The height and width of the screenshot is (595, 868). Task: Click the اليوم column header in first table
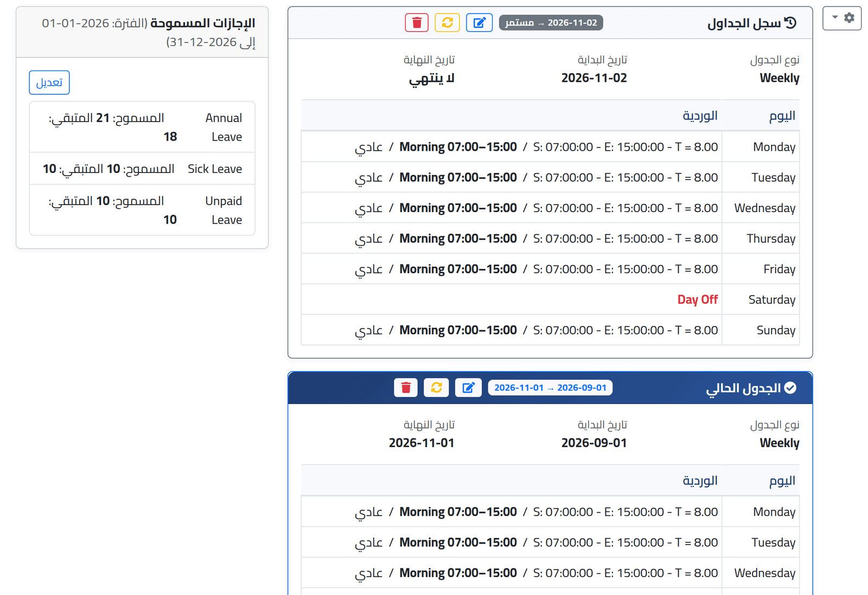[782, 116]
